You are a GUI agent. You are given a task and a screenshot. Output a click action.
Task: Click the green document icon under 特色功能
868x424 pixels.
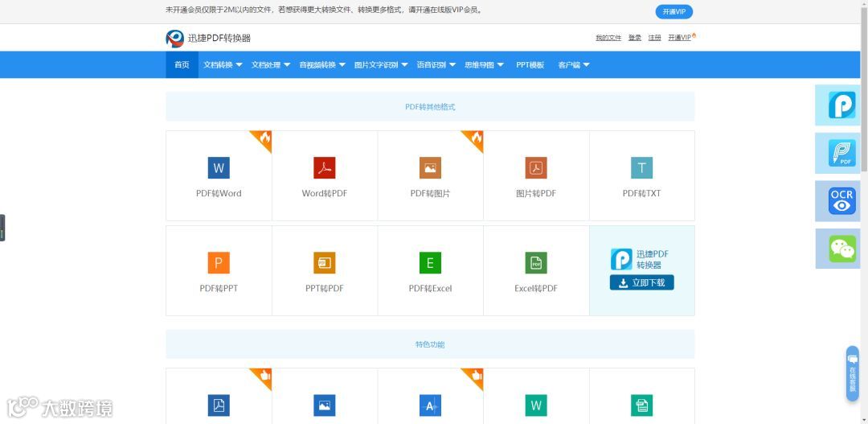point(641,405)
